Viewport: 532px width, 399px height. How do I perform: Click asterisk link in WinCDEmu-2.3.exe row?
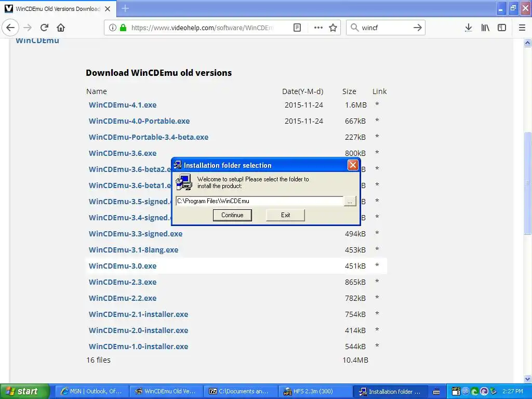coord(377,281)
